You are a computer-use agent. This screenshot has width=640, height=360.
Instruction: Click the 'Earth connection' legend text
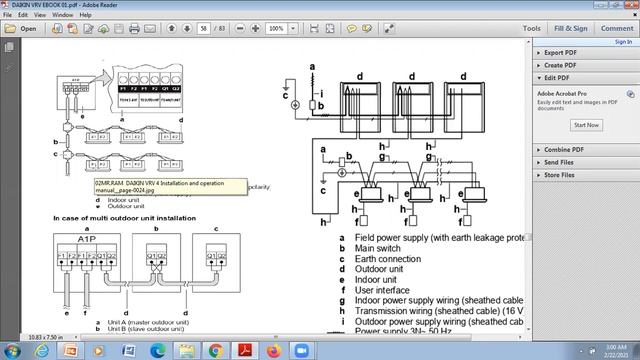click(388, 259)
